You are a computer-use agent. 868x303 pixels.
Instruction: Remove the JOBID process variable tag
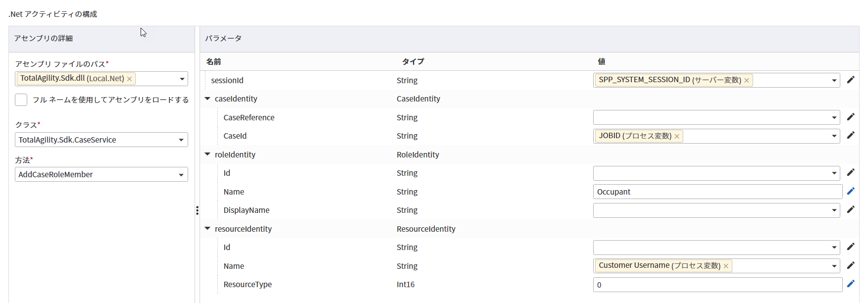tap(677, 136)
